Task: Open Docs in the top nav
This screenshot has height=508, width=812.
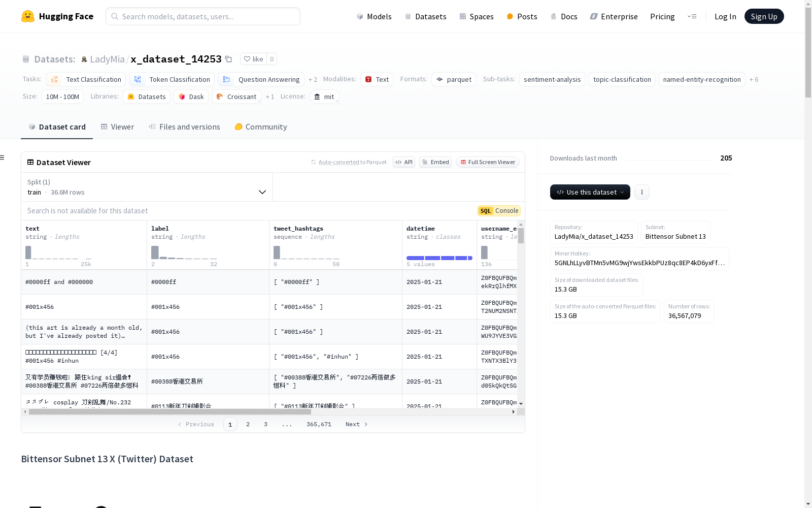Action: point(564,16)
